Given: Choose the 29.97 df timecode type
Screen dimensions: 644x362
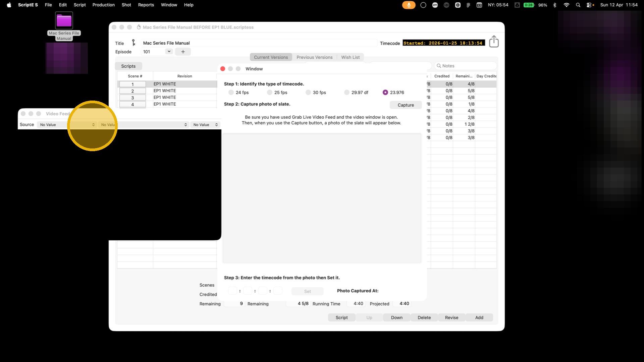Looking at the screenshot, I should 346,93.
